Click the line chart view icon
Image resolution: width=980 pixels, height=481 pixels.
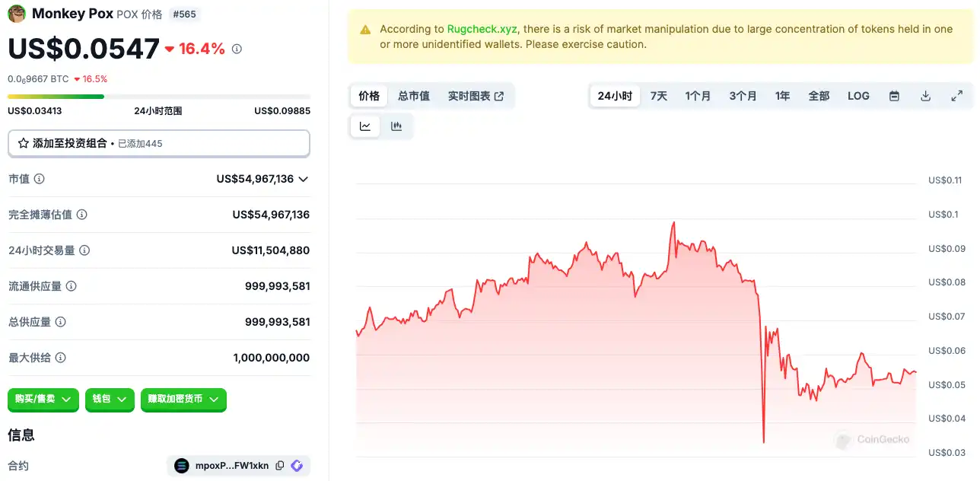point(365,126)
